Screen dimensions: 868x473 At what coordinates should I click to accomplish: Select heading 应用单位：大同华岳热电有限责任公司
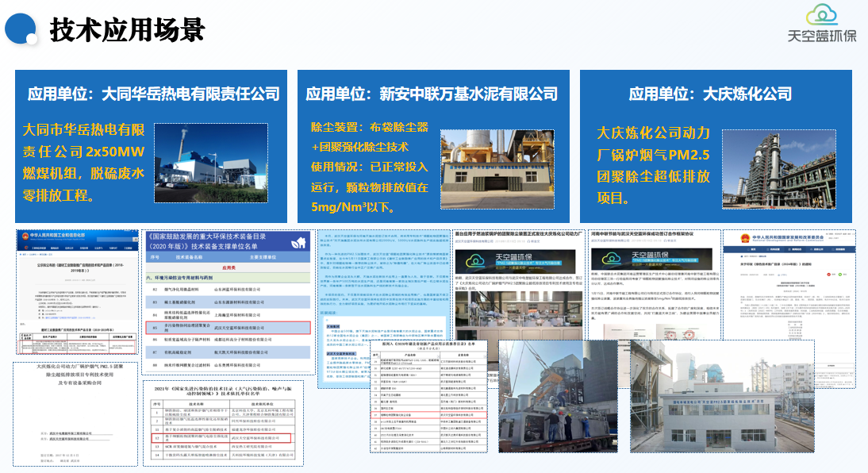click(154, 94)
